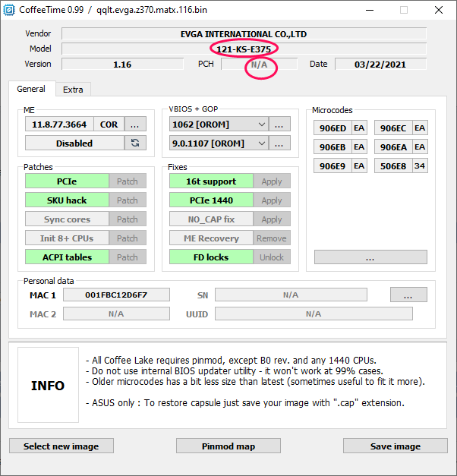Image resolution: width=457 pixels, height=476 pixels.
Task: Click the COR ME type label
Action: (109, 125)
